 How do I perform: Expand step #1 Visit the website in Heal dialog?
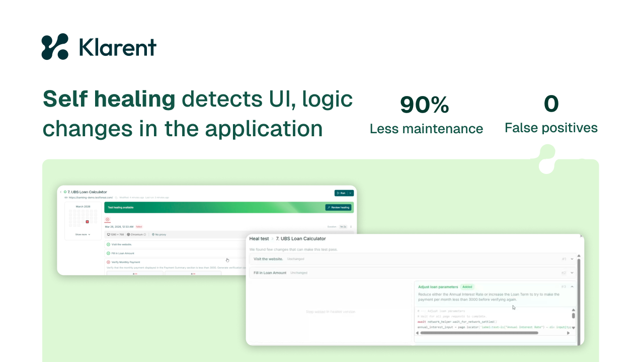point(572,259)
